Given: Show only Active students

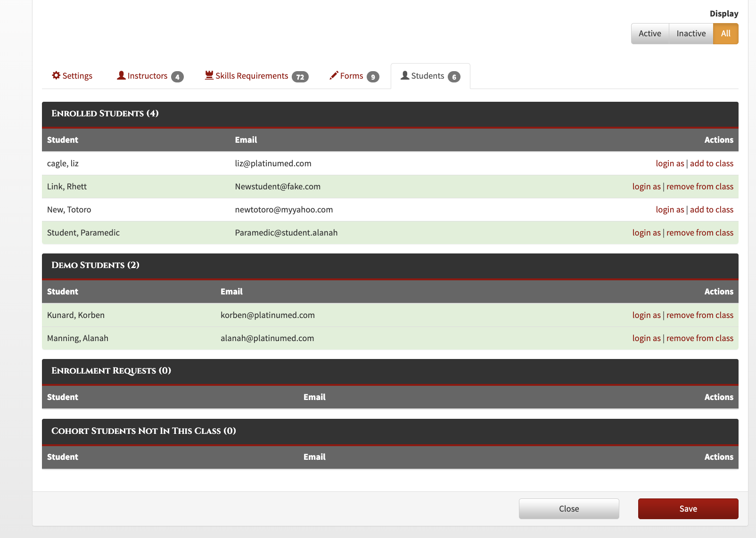Looking at the screenshot, I should pos(650,33).
